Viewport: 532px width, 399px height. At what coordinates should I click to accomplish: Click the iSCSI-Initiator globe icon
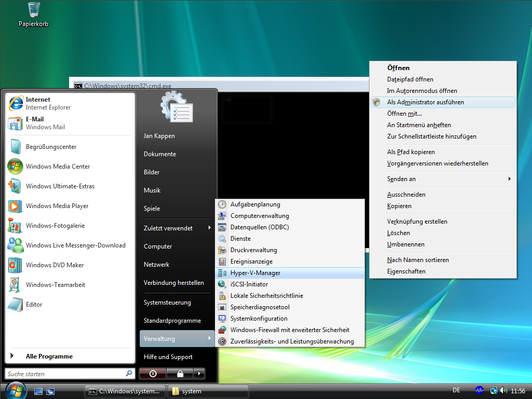(x=222, y=284)
